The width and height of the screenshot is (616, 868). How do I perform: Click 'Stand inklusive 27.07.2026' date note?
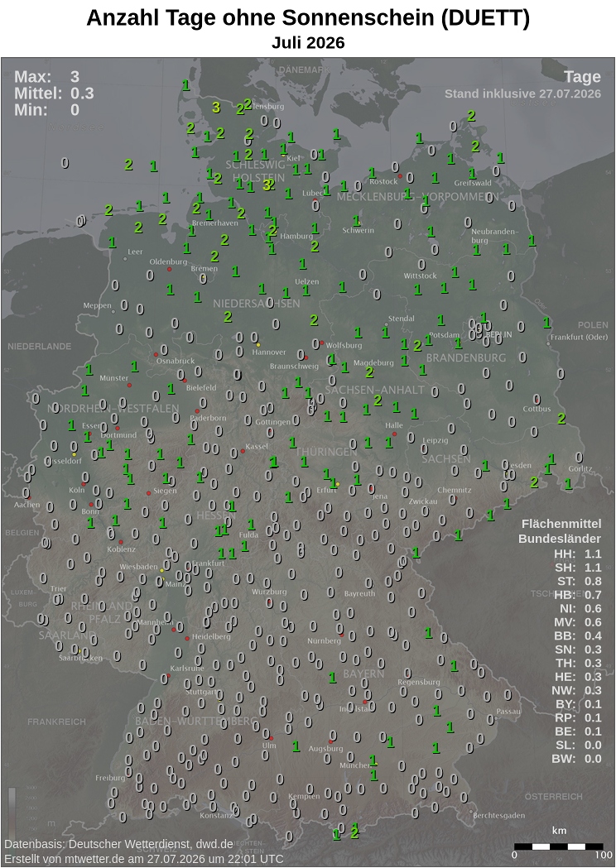[x=522, y=94]
